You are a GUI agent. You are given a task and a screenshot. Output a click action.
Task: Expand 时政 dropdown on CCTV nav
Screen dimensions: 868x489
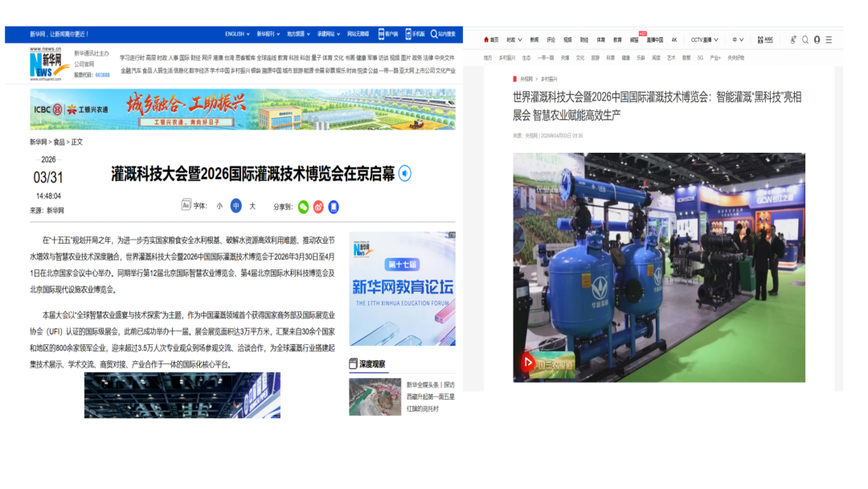(514, 40)
